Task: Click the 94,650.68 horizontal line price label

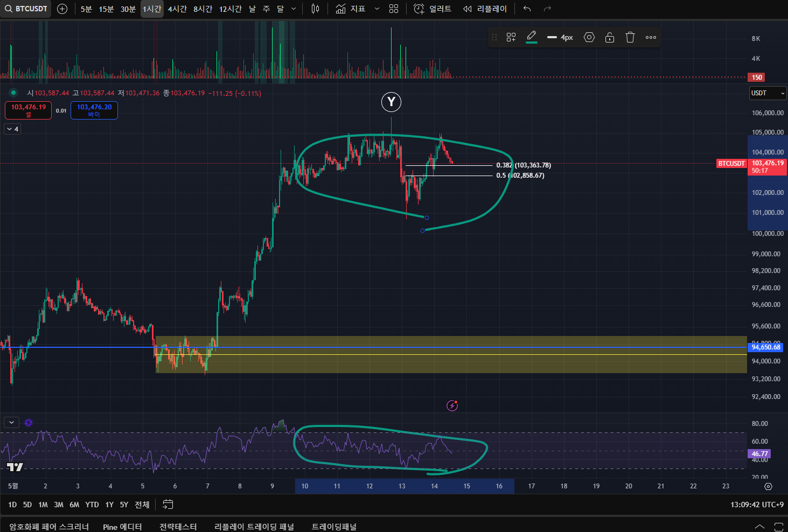Action: 766,347
